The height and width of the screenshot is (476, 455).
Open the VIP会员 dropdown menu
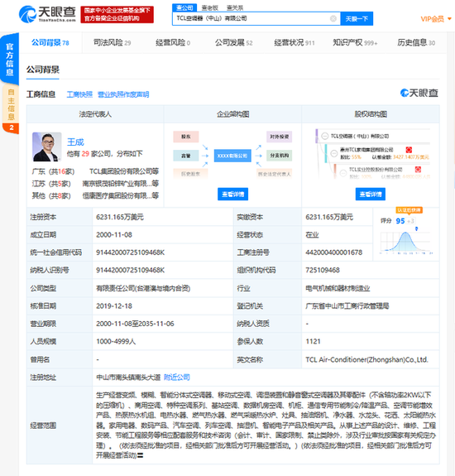[x=436, y=19]
